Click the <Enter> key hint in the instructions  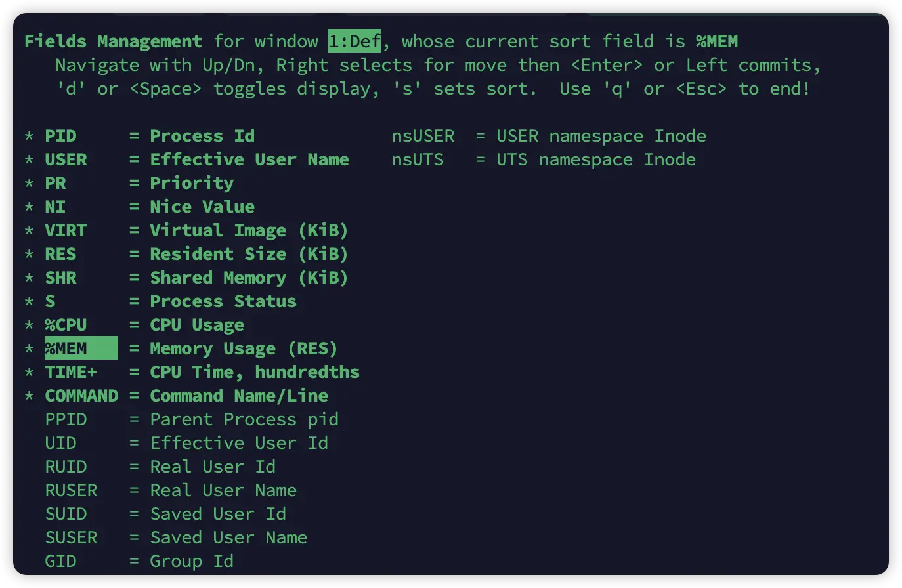point(612,65)
